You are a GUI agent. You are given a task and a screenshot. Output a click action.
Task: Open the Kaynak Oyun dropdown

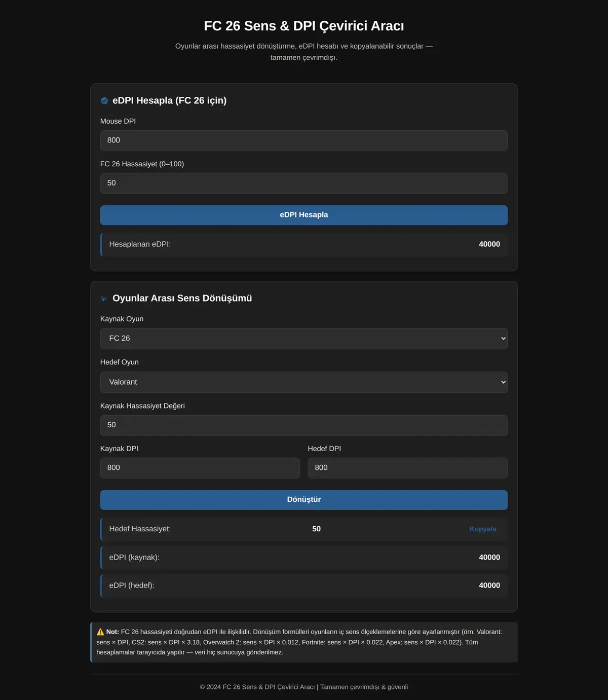click(x=304, y=339)
